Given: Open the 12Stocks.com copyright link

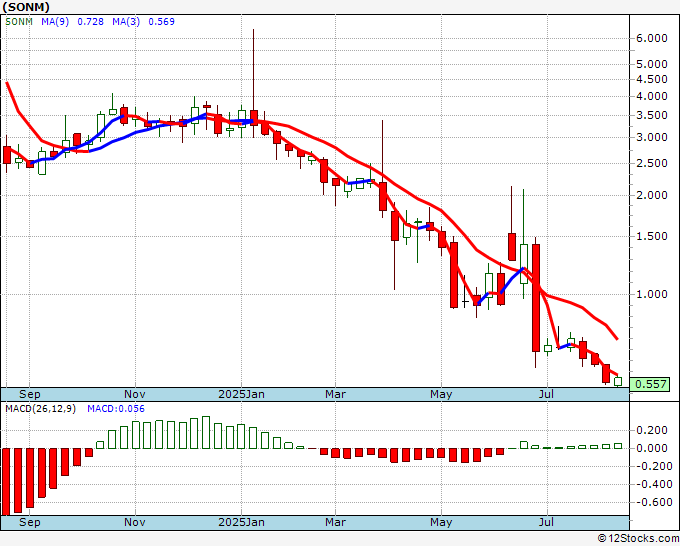Looking at the screenshot, I should [638, 539].
